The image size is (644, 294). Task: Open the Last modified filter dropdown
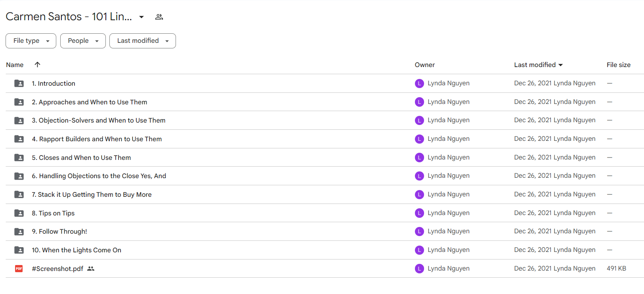click(x=143, y=41)
